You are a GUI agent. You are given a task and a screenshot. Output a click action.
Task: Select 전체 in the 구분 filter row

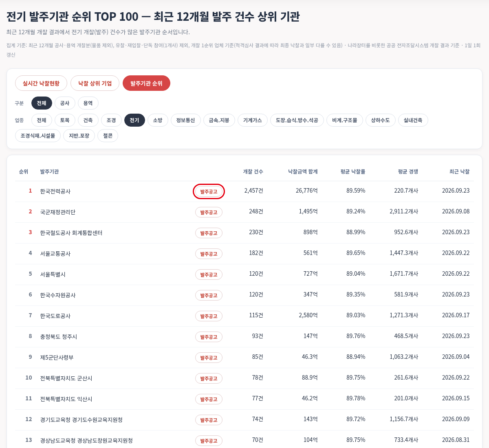tap(42, 103)
